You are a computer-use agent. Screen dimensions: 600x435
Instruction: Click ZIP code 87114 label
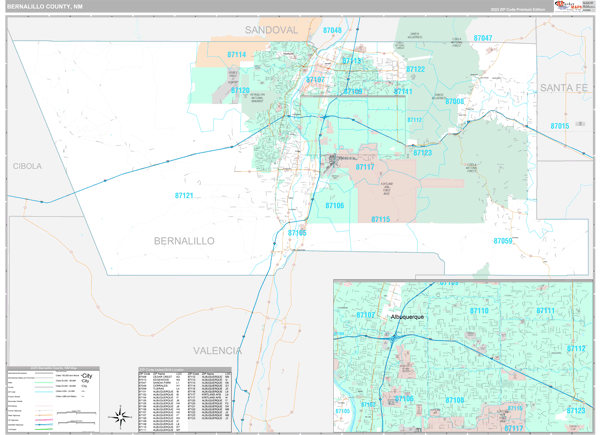pos(237,55)
